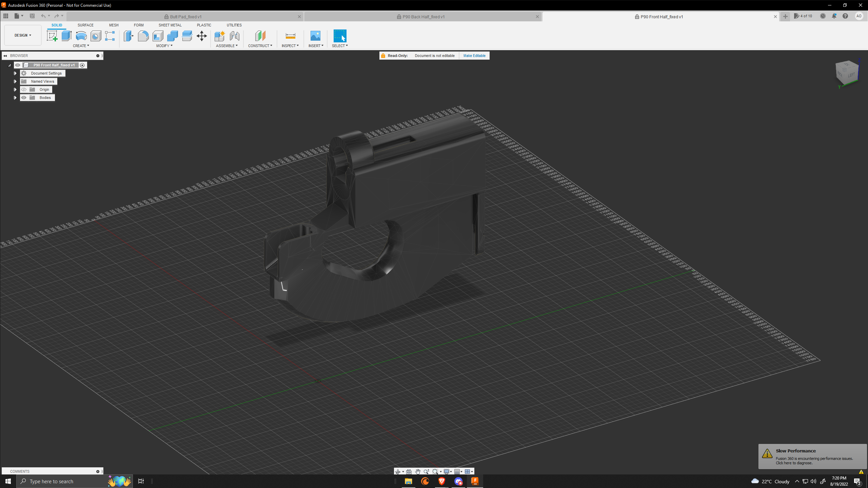
Task: Choose the Fillet tool
Action: click(143, 36)
